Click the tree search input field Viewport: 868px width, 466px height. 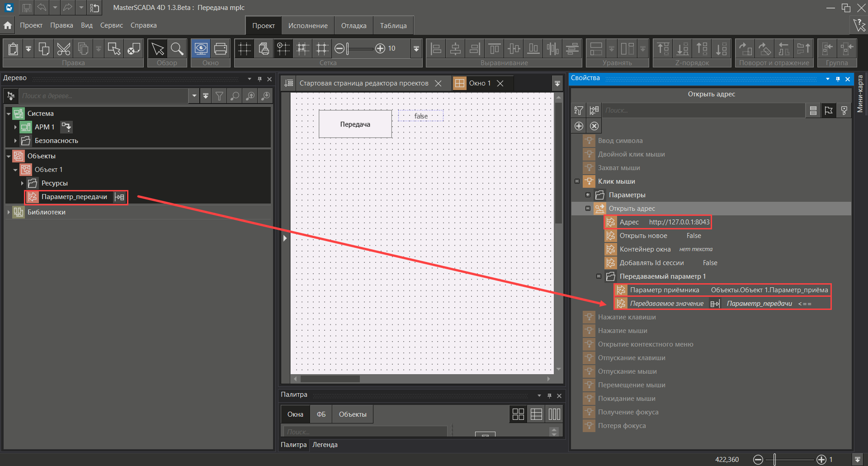104,96
